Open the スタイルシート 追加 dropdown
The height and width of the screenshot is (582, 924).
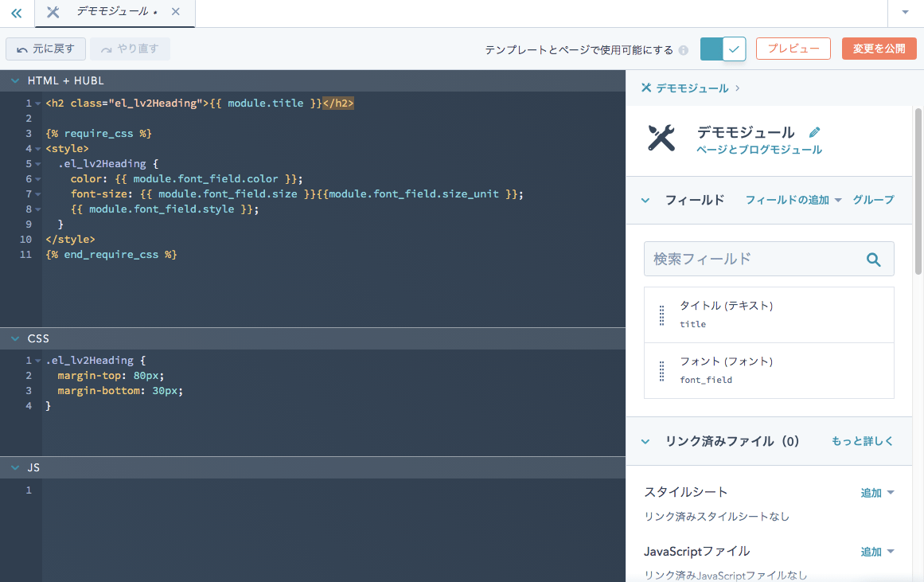click(877, 493)
